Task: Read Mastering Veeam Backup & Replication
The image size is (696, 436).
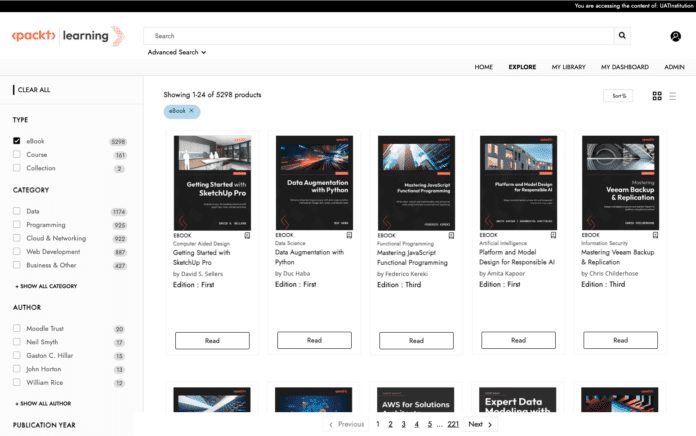Action: pyautogui.click(x=621, y=340)
